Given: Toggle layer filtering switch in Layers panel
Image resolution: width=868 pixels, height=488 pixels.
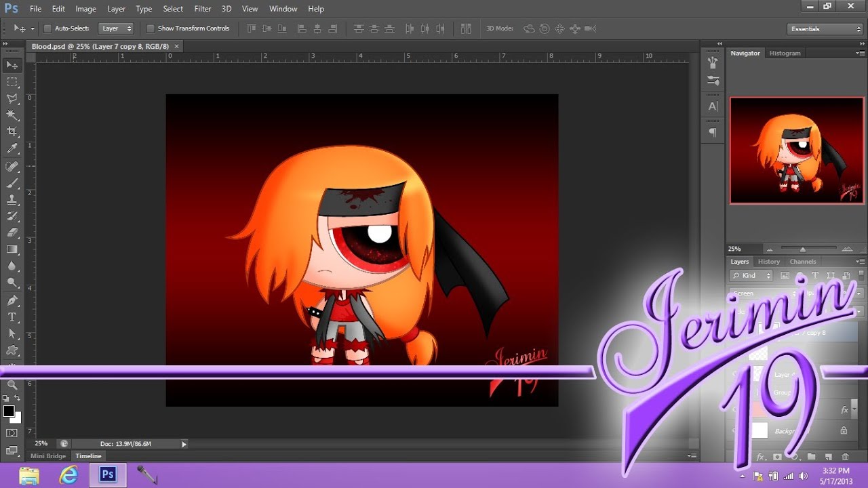Looking at the screenshot, I should [861, 276].
